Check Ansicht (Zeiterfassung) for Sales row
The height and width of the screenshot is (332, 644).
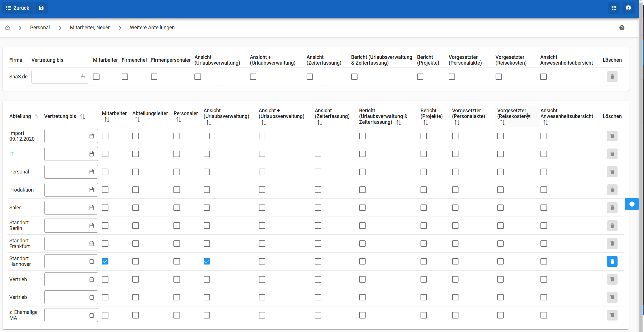tap(318, 208)
